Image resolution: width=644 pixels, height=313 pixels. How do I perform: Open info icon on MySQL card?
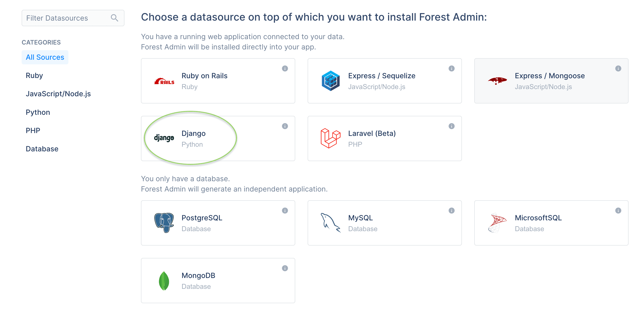coord(452,211)
